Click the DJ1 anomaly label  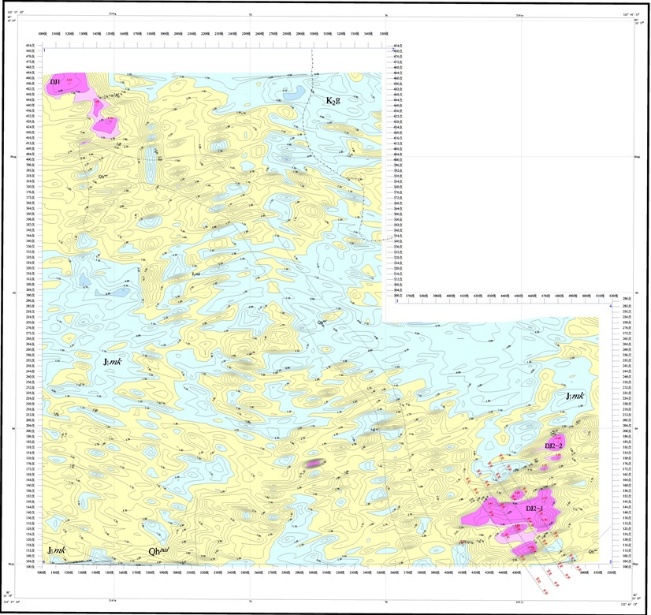pyautogui.click(x=56, y=80)
